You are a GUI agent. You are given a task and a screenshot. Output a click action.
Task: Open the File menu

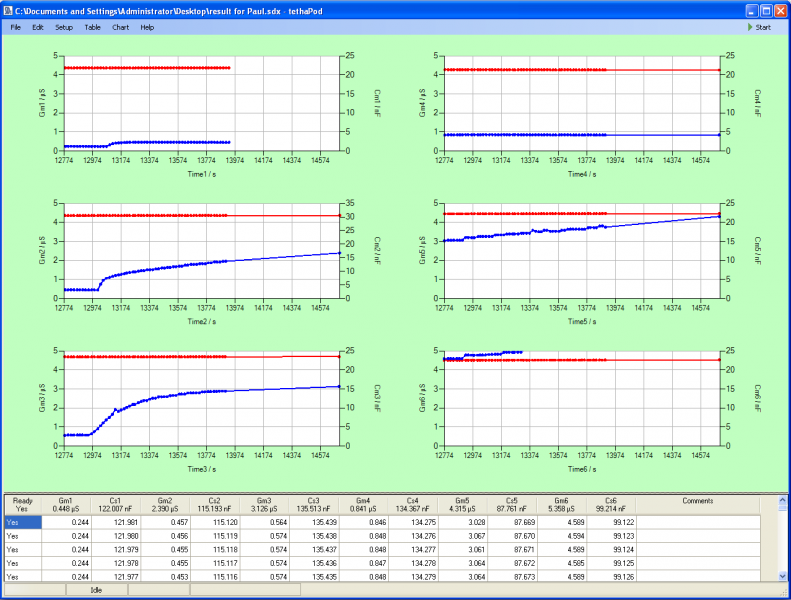click(16, 27)
